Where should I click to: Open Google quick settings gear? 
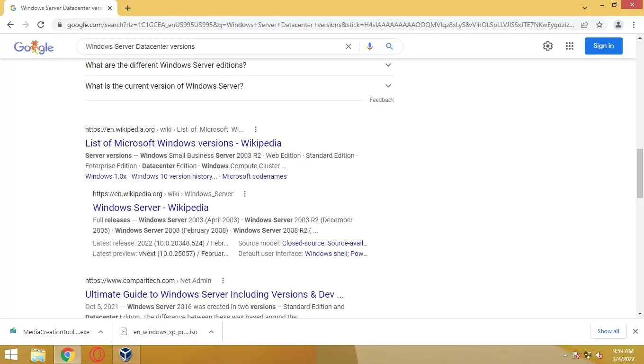click(548, 46)
